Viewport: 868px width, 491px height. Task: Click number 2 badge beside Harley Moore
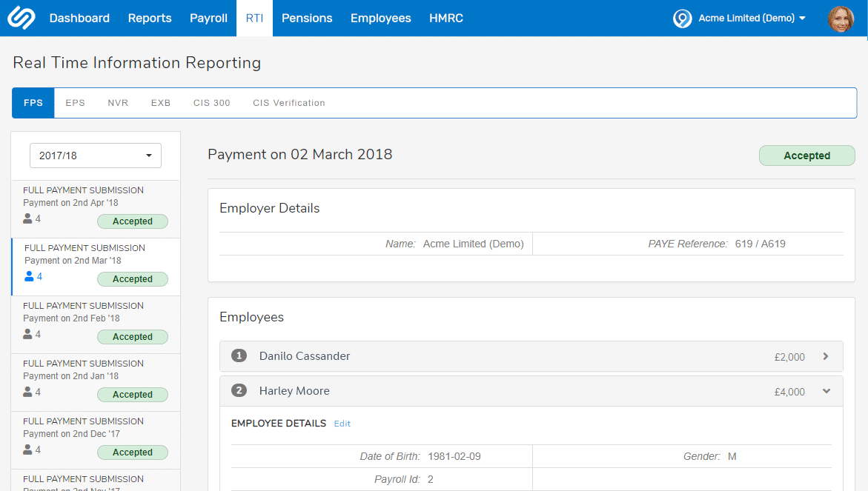point(239,390)
